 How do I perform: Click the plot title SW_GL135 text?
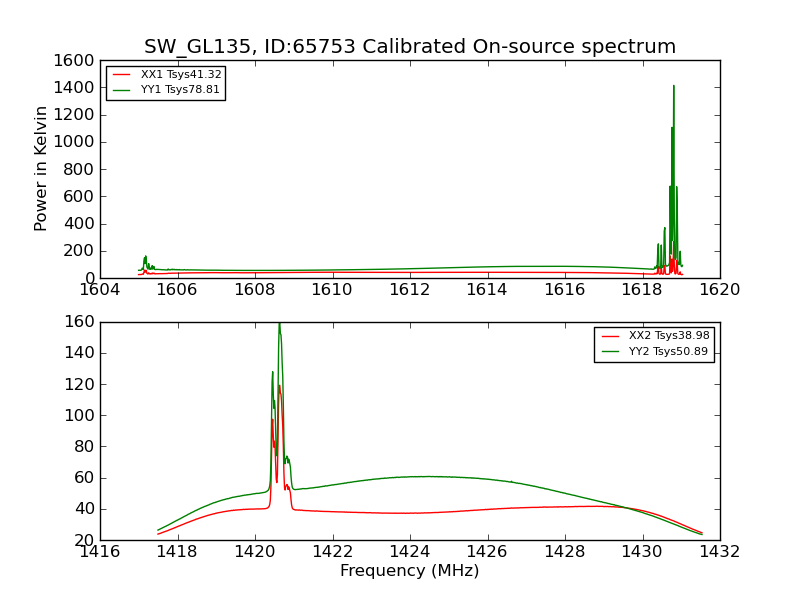point(410,46)
